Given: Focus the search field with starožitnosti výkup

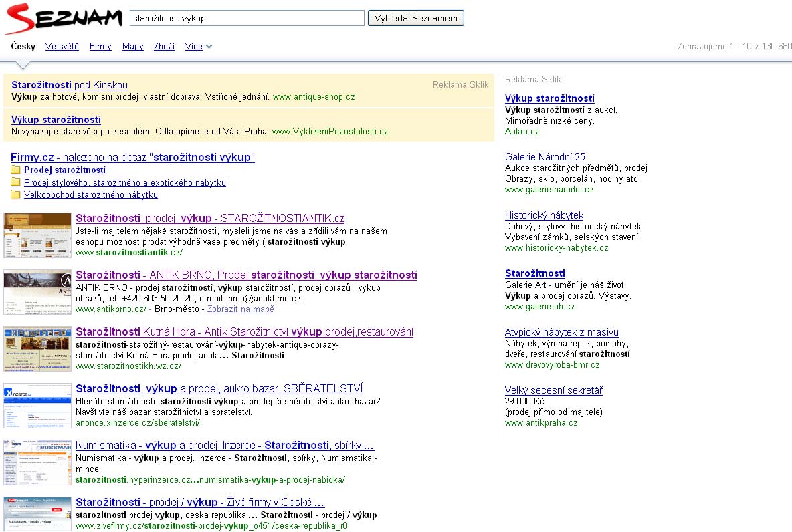Looking at the screenshot, I should pos(247,18).
